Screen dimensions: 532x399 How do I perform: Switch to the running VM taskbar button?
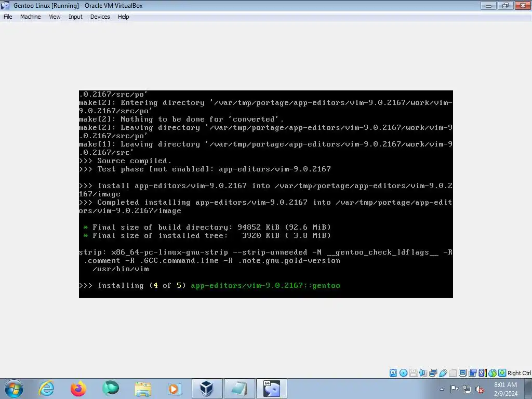[x=271, y=389]
